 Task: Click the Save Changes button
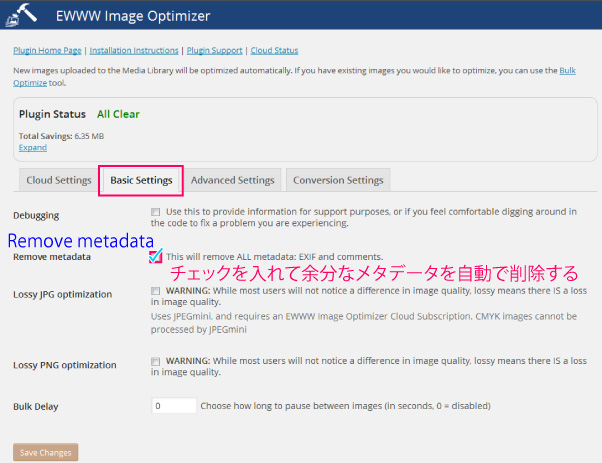tap(46, 452)
